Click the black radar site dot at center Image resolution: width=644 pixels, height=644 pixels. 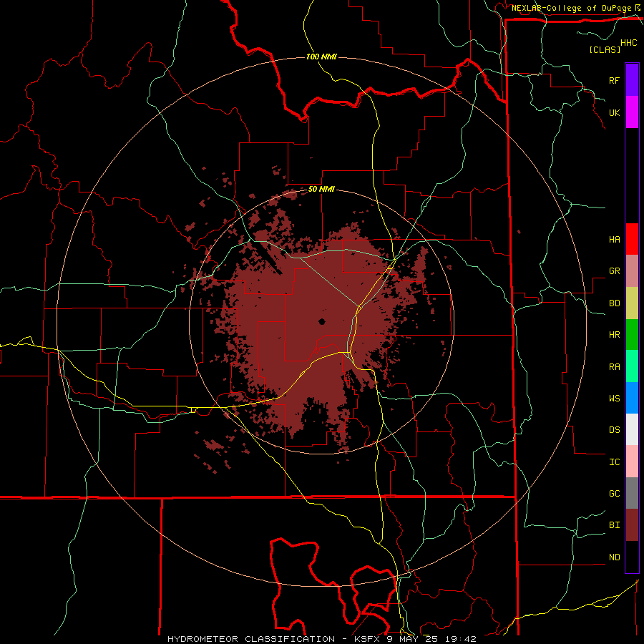coord(321,321)
